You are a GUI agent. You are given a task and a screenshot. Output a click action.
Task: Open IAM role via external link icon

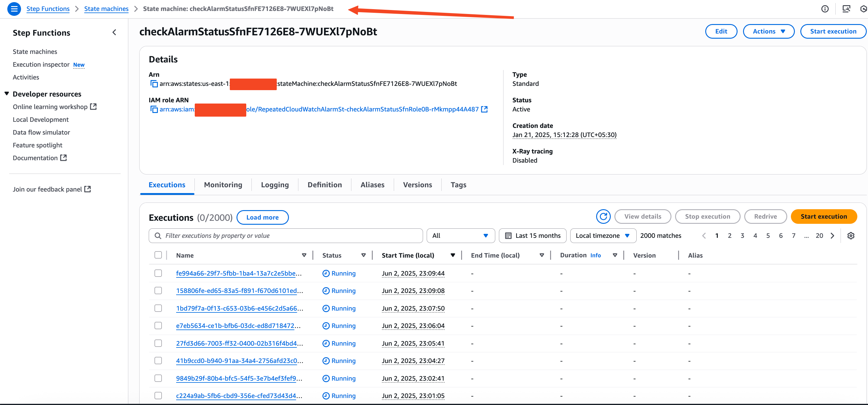click(485, 109)
